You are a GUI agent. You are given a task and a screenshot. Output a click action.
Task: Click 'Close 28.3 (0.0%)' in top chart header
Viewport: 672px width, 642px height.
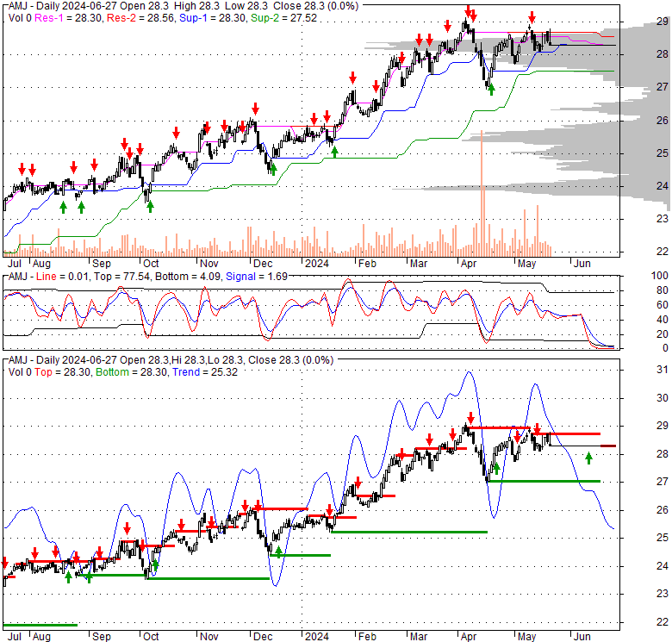click(316, 6)
